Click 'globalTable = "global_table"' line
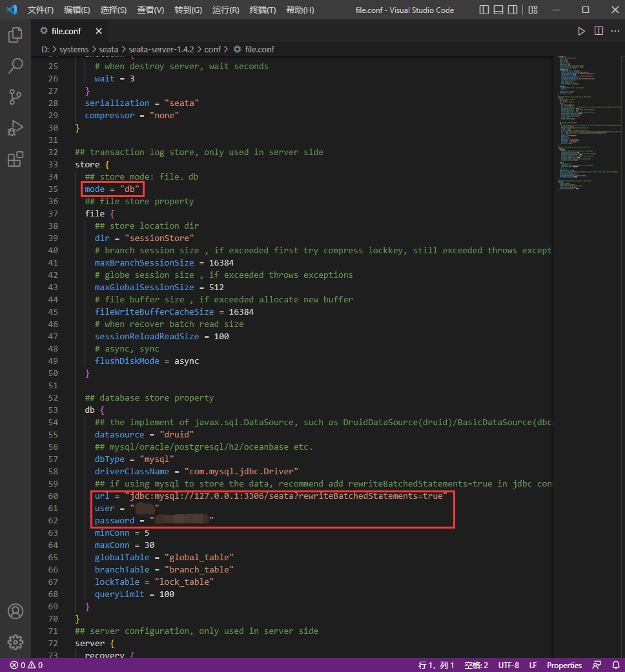 point(164,557)
